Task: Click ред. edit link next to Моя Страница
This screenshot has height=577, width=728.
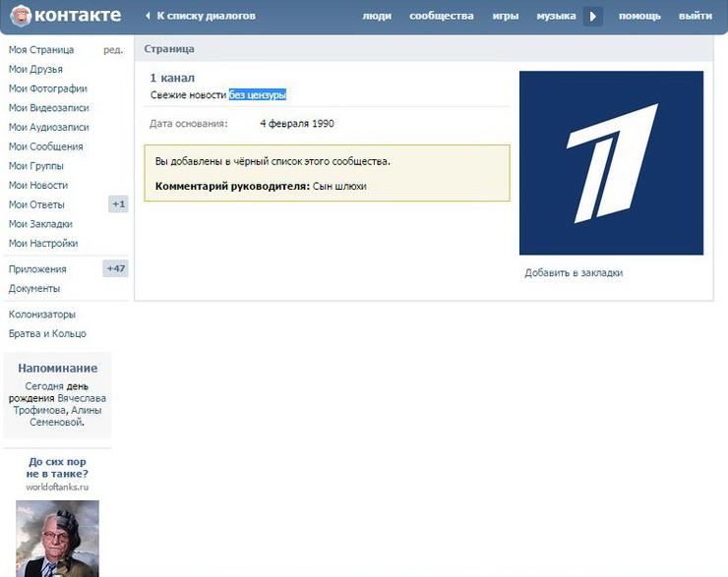Action: 113,50
